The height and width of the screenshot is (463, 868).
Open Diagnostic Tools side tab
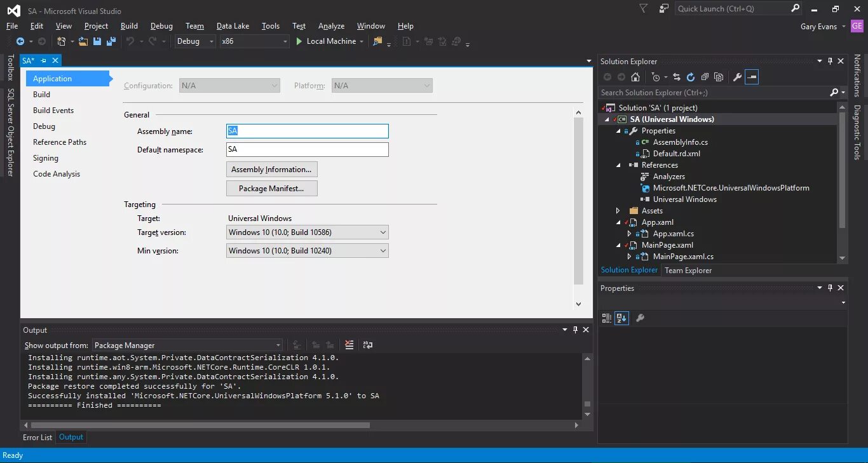pyautogui.click(x=857, y=132)
